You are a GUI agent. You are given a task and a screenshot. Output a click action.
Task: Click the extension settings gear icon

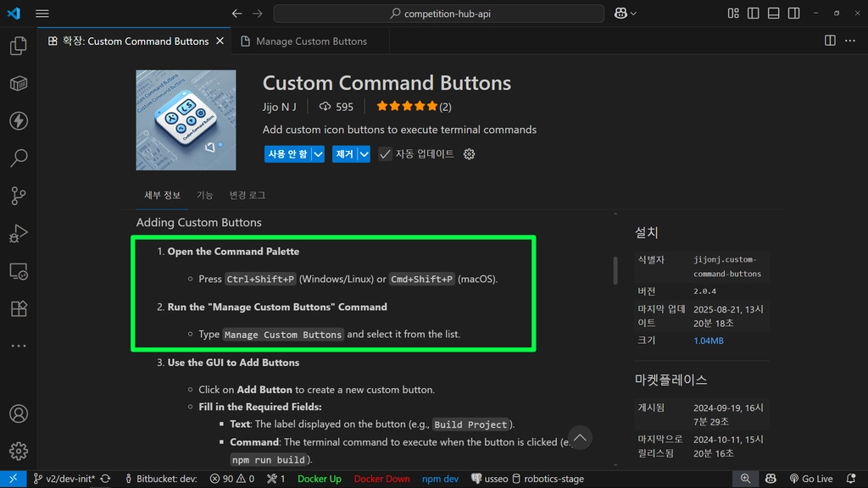click(x=469, y=154)
